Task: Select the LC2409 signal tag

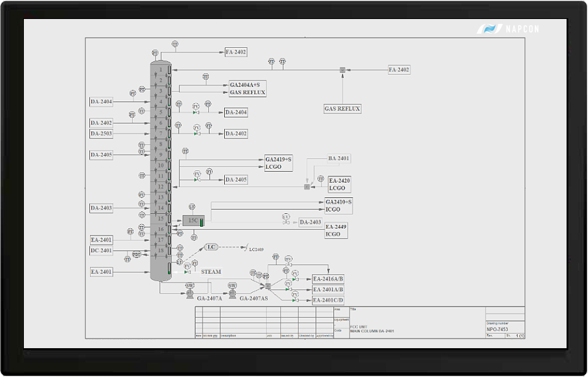Action: pyautogui.click(x=255, y=249)
